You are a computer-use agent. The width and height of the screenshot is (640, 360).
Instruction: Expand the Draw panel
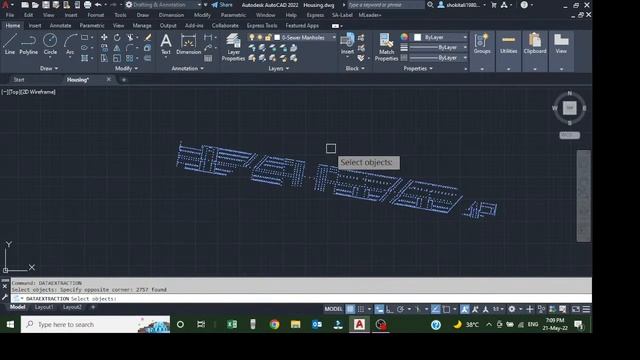(49, 68)
